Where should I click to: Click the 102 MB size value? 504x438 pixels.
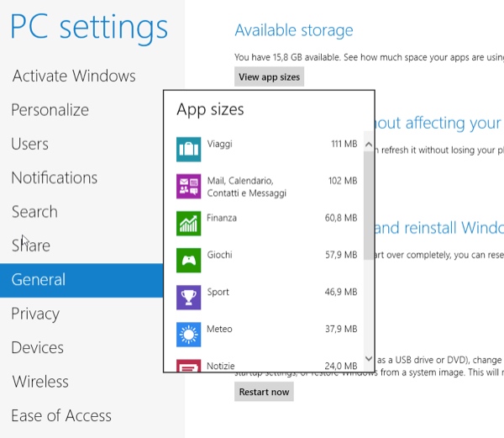[x=343, y=181]
